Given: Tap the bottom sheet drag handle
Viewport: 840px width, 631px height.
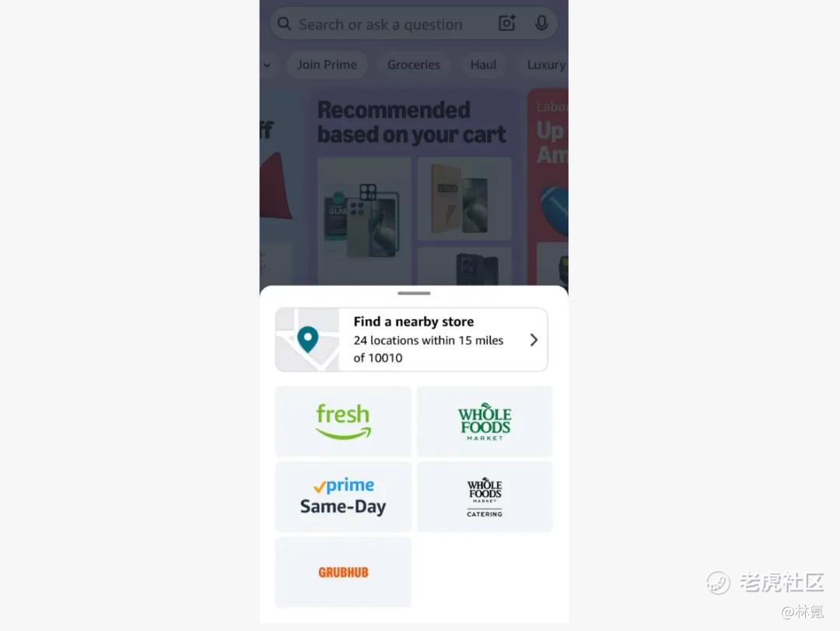Looking at the screenshot, I should (x=414, y=293).
